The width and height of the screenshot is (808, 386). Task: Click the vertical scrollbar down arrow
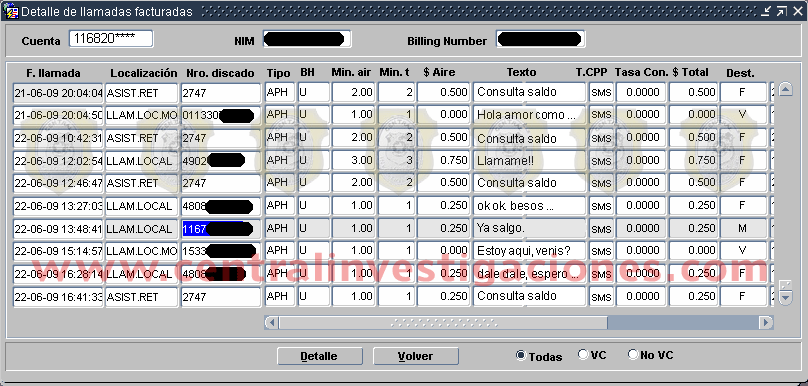[x=785, y=298]
